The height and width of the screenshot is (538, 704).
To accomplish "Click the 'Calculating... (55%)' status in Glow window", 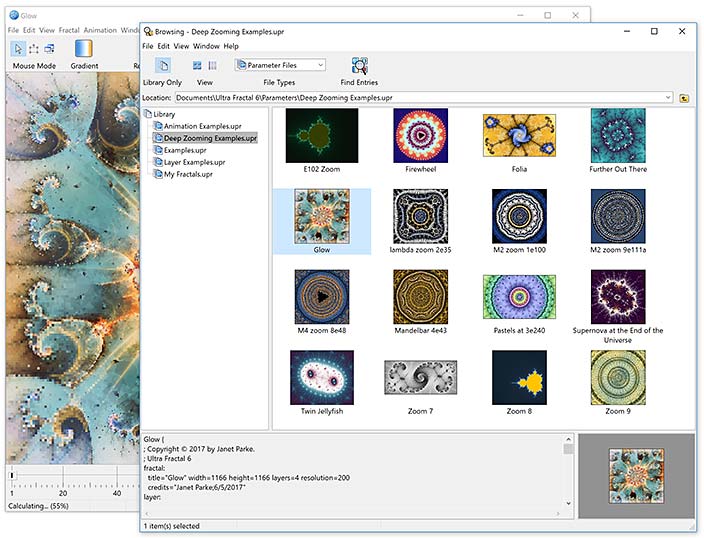I will (39, 506).
